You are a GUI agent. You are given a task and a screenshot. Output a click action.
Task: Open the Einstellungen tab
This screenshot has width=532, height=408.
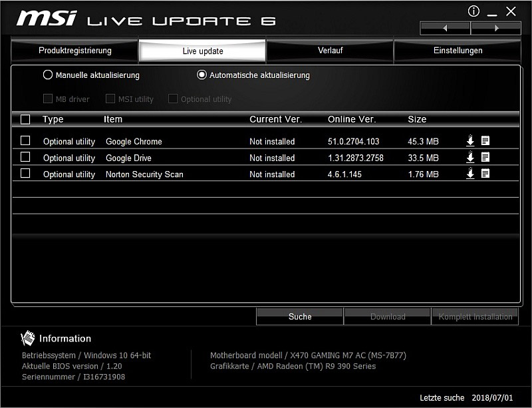[458, 51]
